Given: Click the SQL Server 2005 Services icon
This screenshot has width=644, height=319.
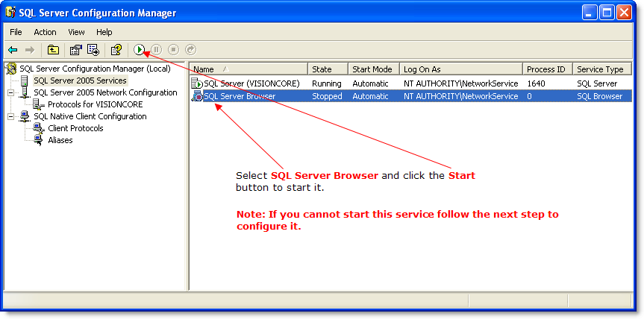Looking at the screenshot, I should click(25, 80).
